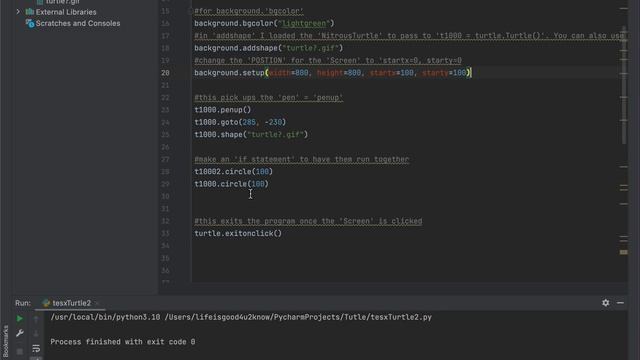Click 'lightgreen' string in bgcolor call
The height and width of the screenshot is (360, 640).
[x=304, y=24]
